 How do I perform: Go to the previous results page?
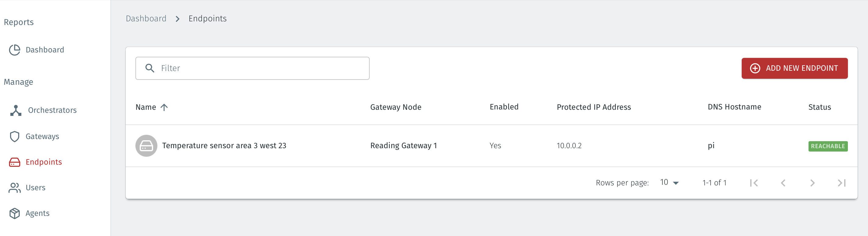point(783,183)
